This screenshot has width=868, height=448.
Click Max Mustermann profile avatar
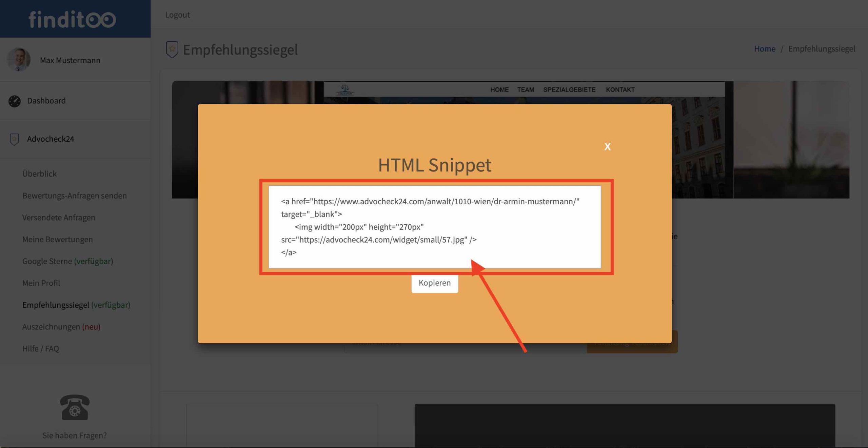pos(19,60)
